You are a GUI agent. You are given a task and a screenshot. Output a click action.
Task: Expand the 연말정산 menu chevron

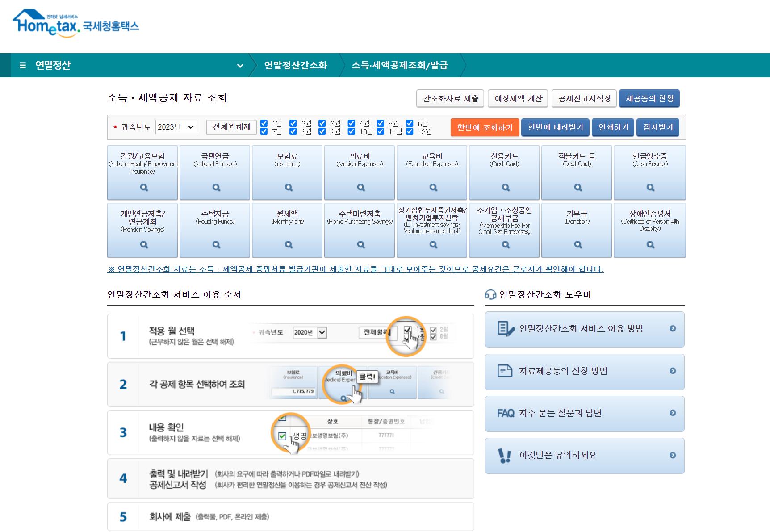coord(240,66)
